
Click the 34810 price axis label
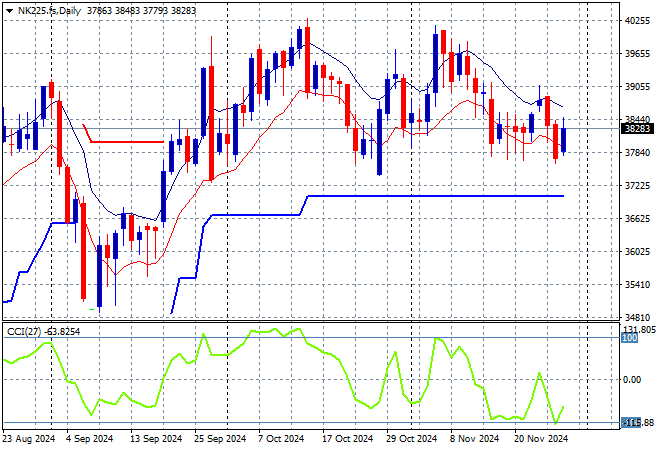[637, 318]
